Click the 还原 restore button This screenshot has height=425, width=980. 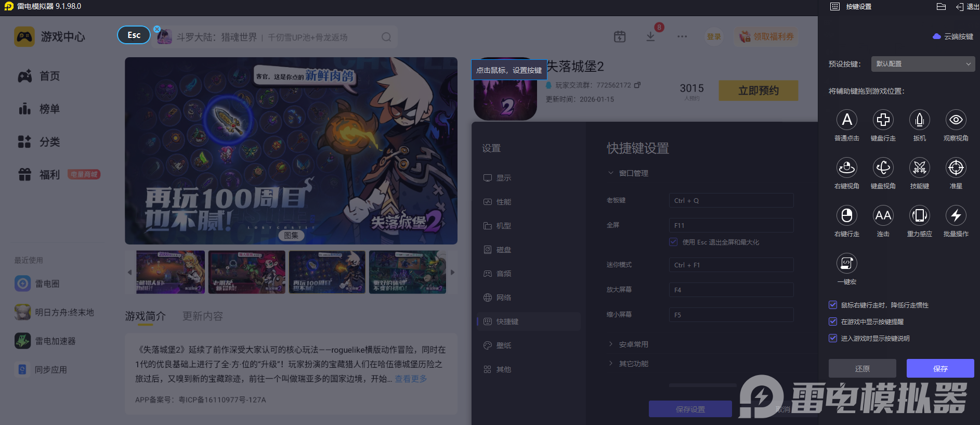(x=862, y=368)
